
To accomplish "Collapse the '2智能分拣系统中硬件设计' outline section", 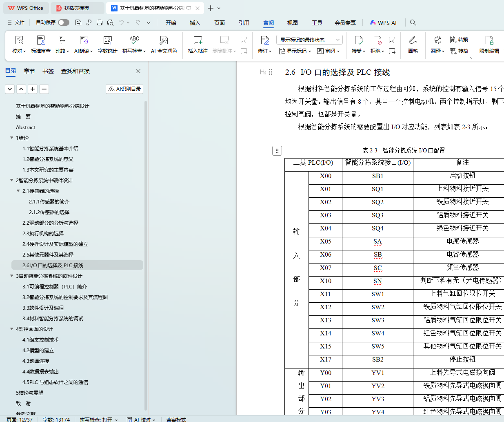I will click(x=12, y=180).
